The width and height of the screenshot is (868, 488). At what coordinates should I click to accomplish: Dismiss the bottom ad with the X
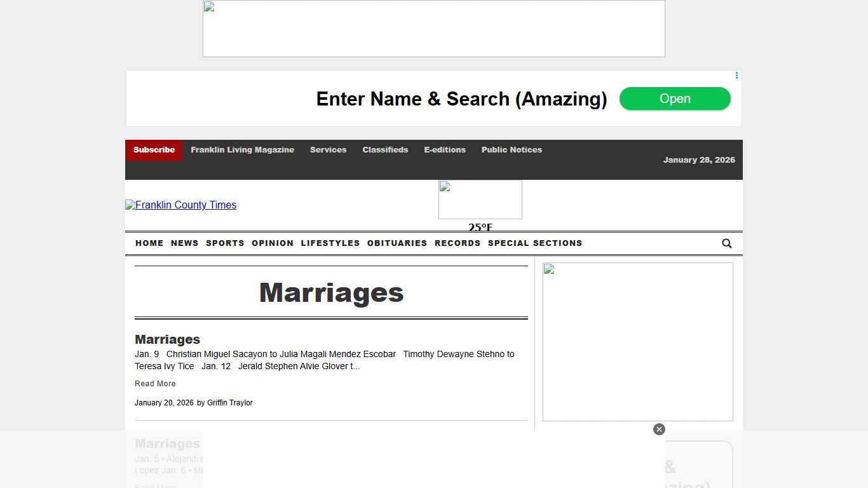(659, 429)
